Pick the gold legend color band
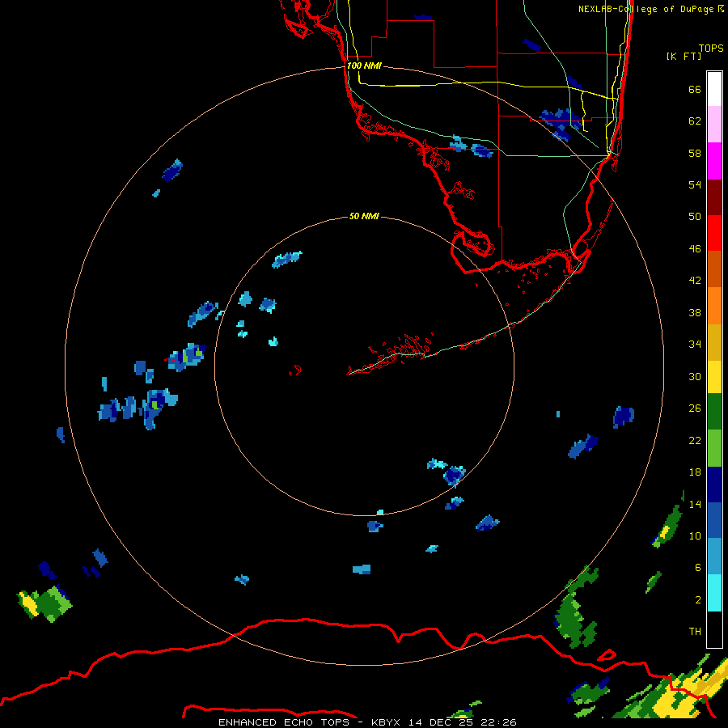This screenshot has width=728, height=728. point(714,343)
